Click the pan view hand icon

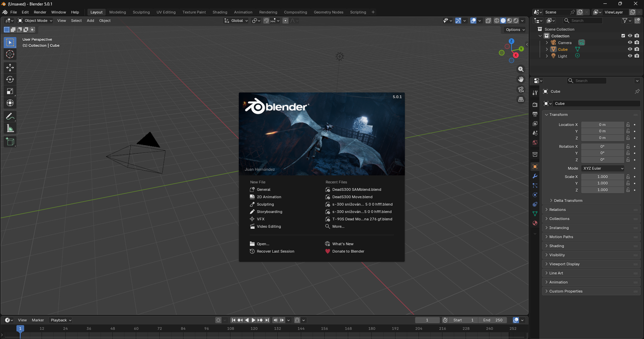521,79
